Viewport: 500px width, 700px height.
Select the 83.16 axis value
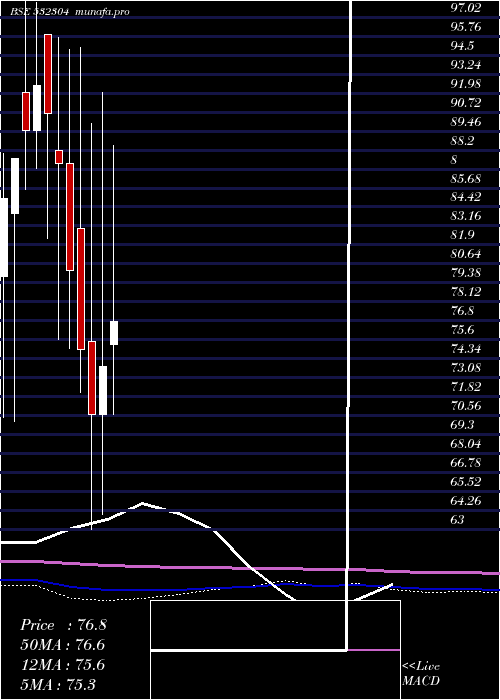(x=466, y=217)
